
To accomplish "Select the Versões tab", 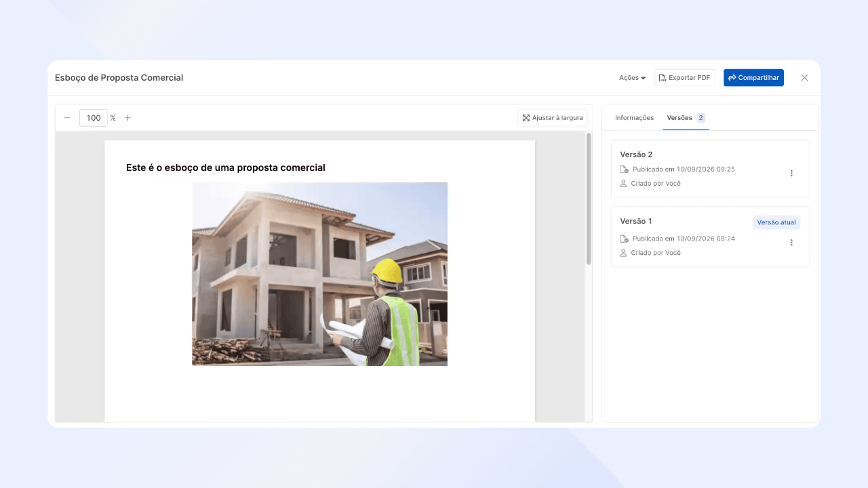I will pos(686,118).
